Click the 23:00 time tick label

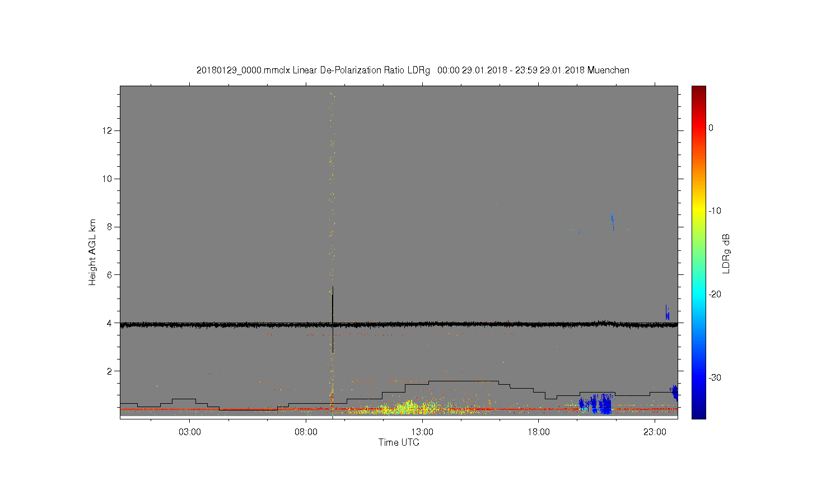point(655,432)
